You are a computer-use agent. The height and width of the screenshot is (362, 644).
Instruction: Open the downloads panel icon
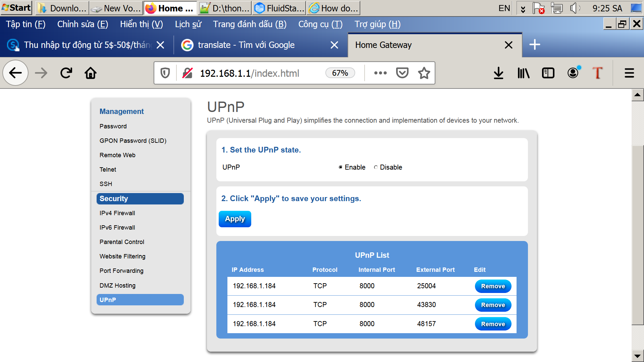pyautogui.click(x=498, y=73)
